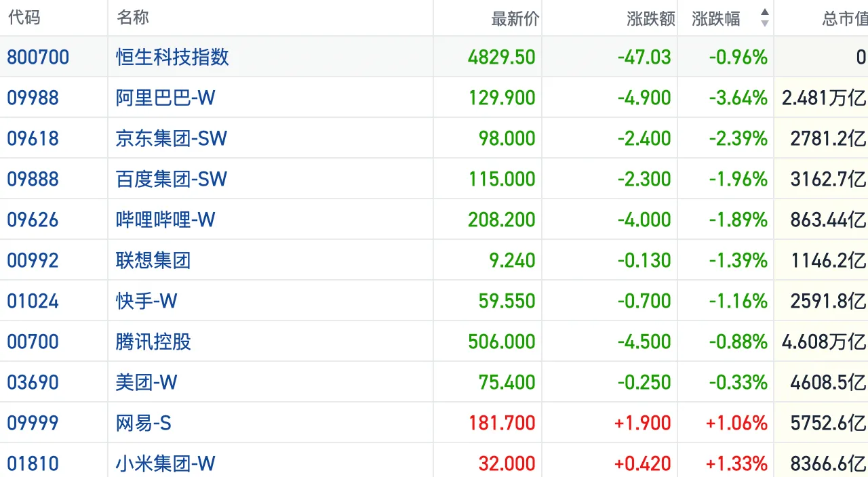Select stock code 09618
Viewport: 868px width, 477px height.
click(x=33, y=138)
